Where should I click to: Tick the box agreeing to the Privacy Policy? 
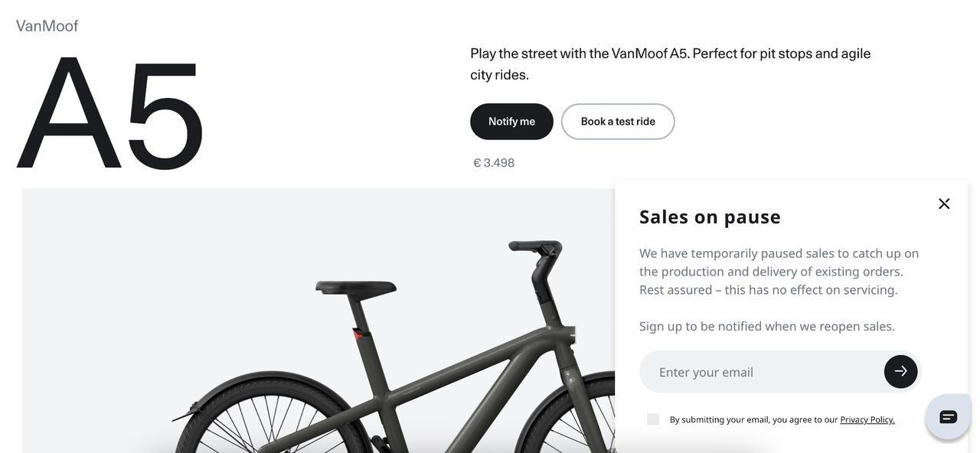(653, 419)
